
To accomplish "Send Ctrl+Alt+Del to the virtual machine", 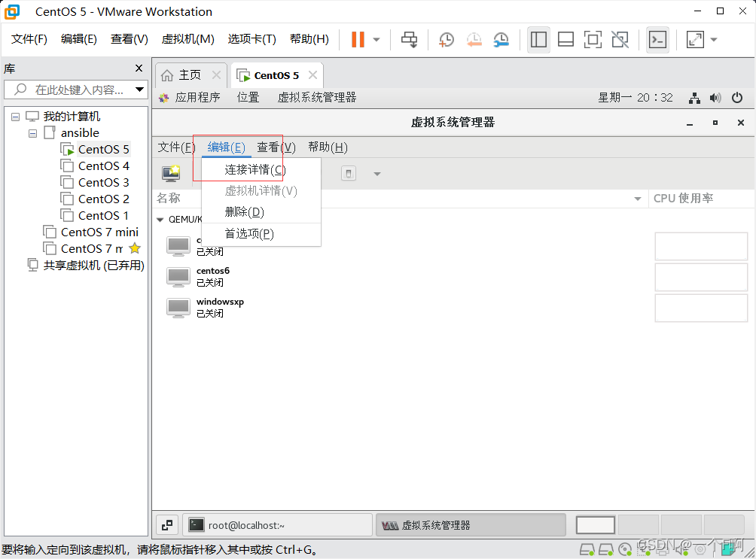I will click(410, 40).
